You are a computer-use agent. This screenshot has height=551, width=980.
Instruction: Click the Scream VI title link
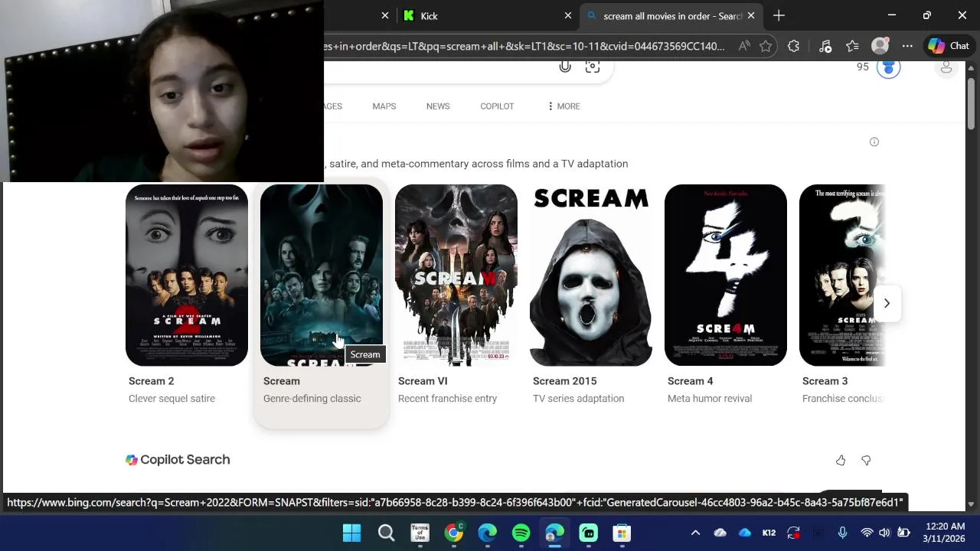pos(423,381)
